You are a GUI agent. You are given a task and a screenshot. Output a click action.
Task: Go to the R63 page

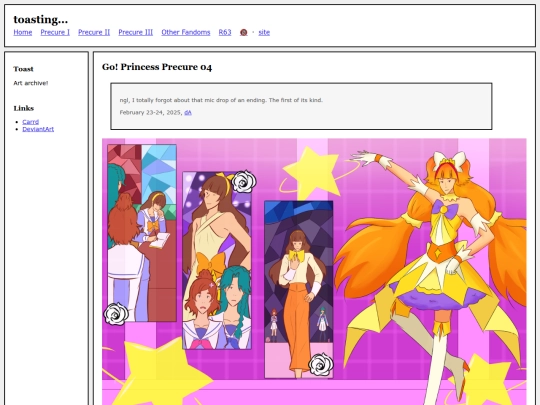pos(225,32)
